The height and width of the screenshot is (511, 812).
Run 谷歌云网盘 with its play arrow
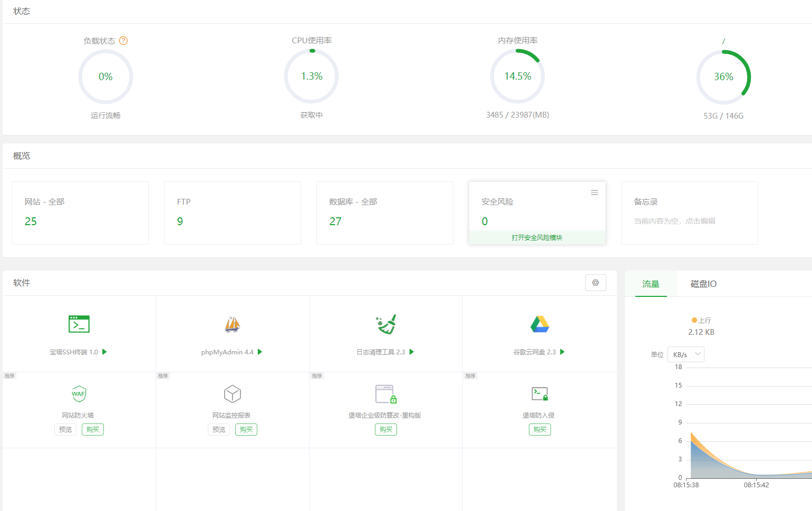tap(563, 352)
